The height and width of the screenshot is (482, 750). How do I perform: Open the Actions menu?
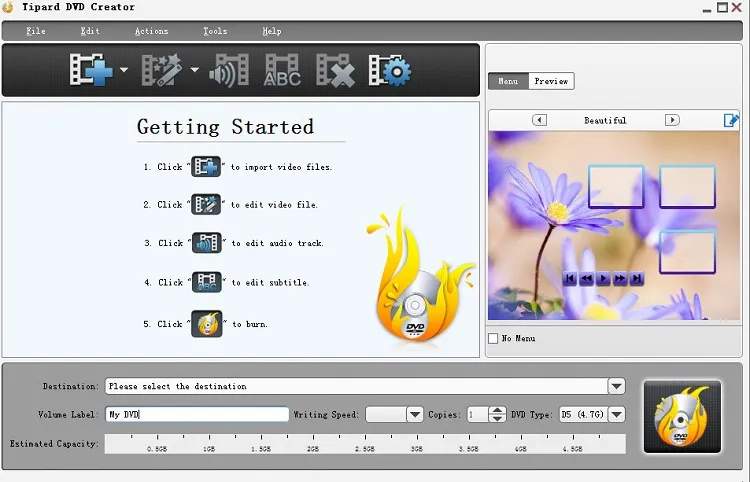coord(151,31)
